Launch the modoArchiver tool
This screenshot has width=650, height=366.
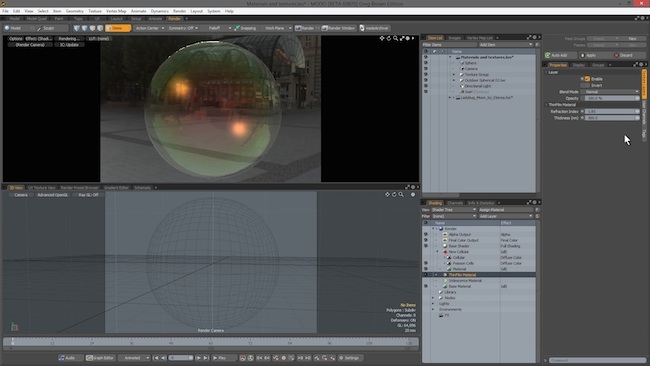[x=374, y=28]
